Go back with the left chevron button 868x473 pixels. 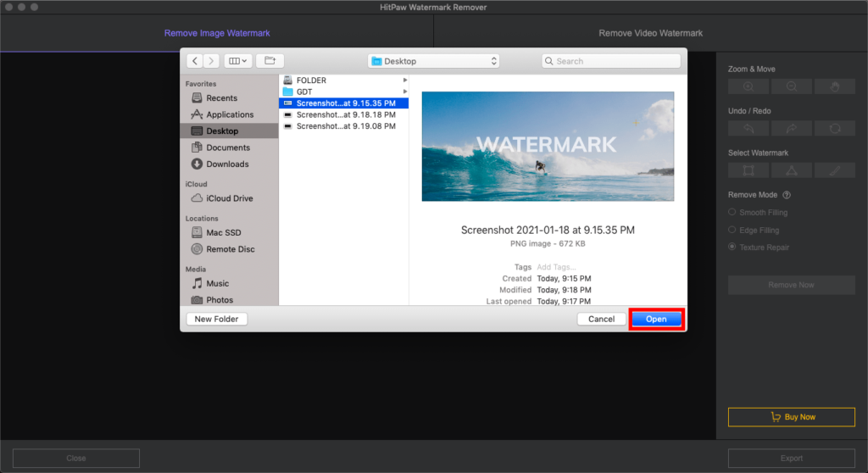point(195,61)
